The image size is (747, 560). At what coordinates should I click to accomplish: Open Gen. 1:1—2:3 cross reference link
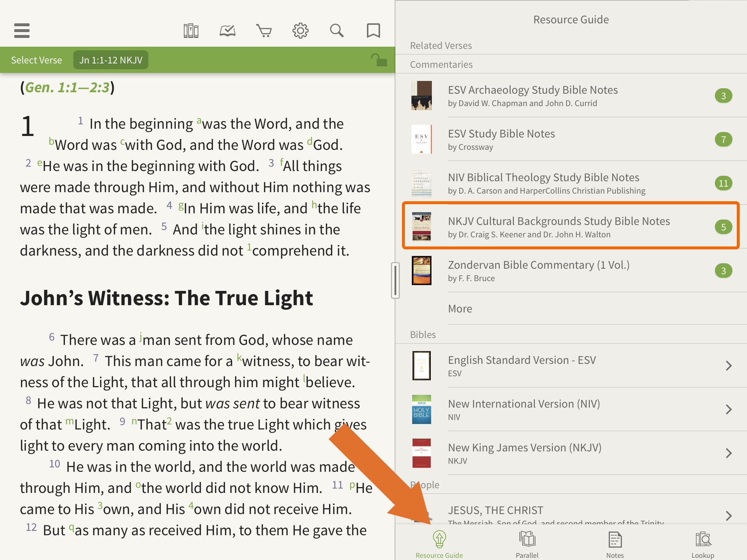click(x=67, y=87)
